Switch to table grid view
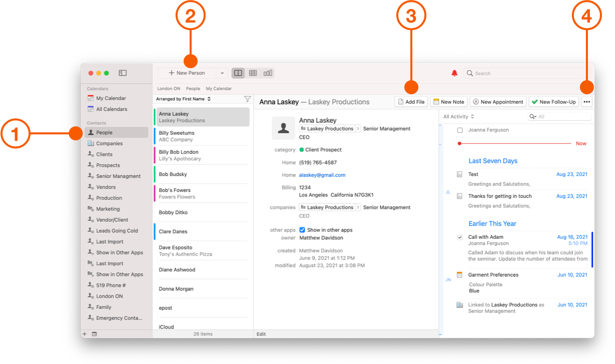 click(x=253, y=73)
